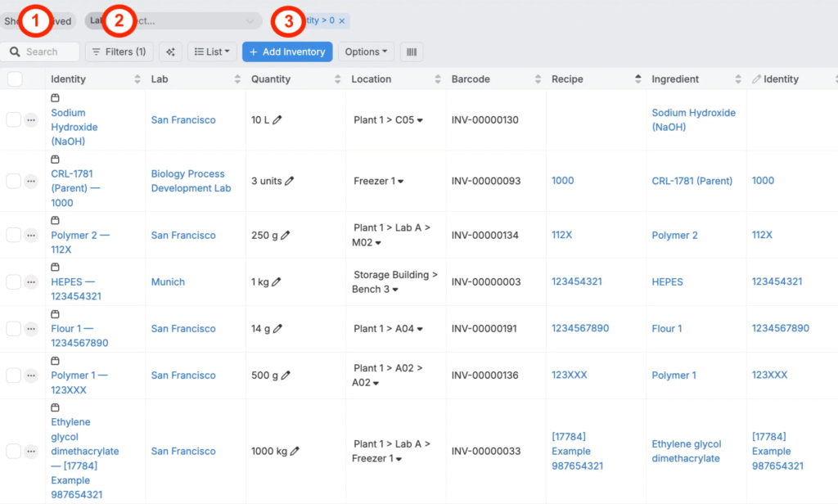This screenshot has width=838, height=504.
Task: Open the Filters (1) panel
Action: (x=119, y=52)
